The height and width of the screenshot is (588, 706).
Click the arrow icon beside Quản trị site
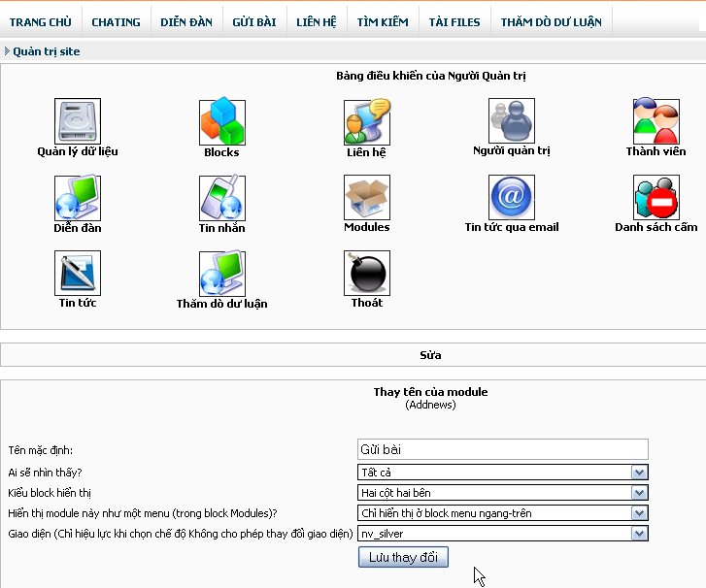(x=7, y=50)
